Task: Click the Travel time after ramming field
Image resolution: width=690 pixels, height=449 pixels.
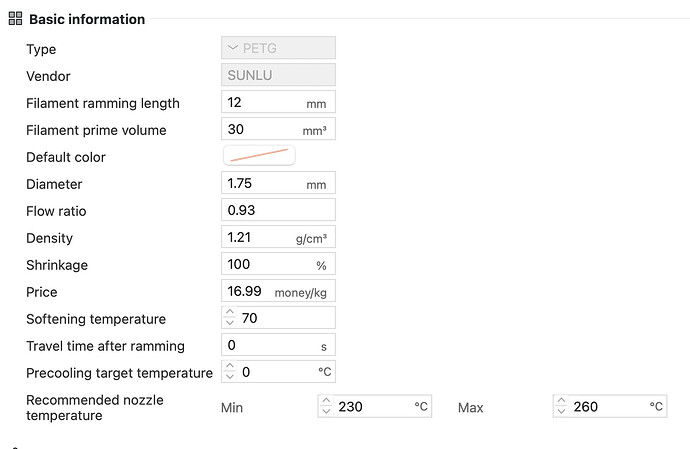Action: click(278, 345)
